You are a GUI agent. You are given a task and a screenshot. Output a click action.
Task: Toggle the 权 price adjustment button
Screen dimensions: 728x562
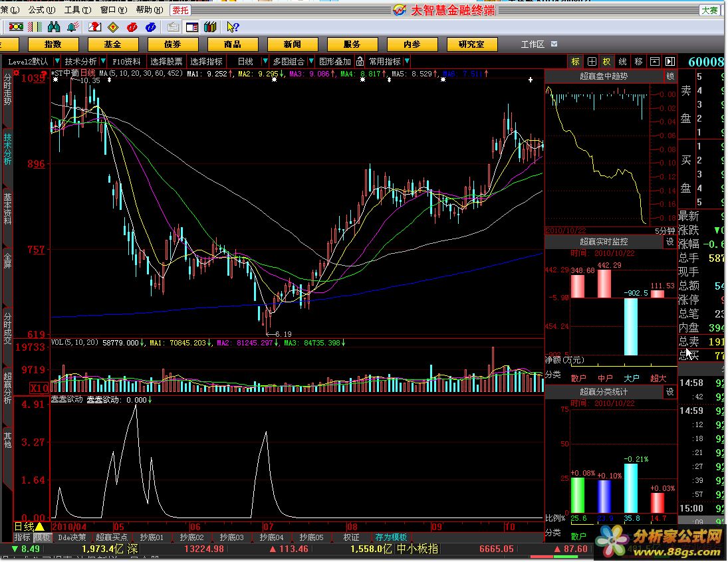(607, 61)
